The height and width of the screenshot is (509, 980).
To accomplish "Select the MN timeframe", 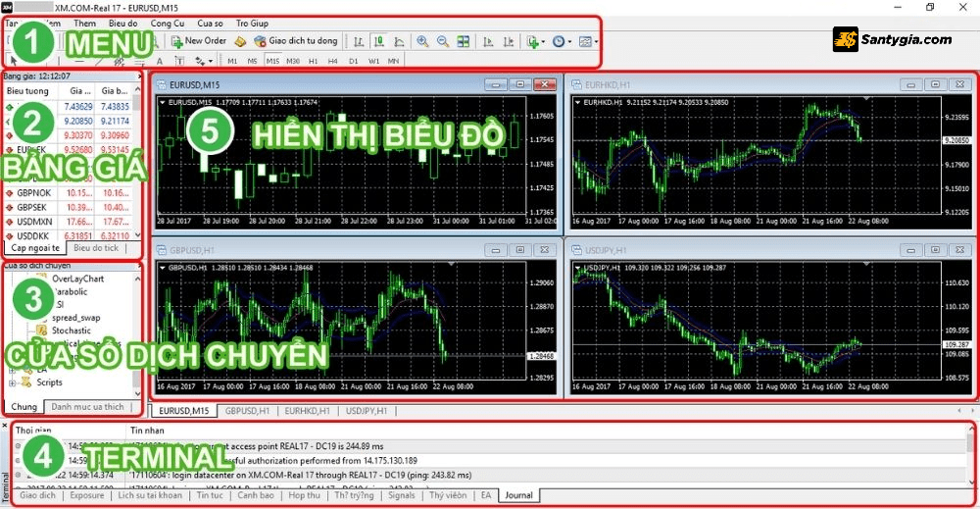I will (394, 61).
